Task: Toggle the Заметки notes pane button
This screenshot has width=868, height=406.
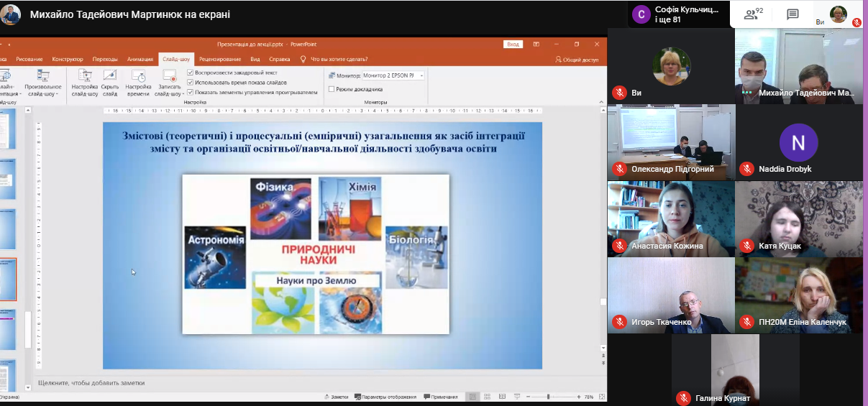Action: (337, 397)
